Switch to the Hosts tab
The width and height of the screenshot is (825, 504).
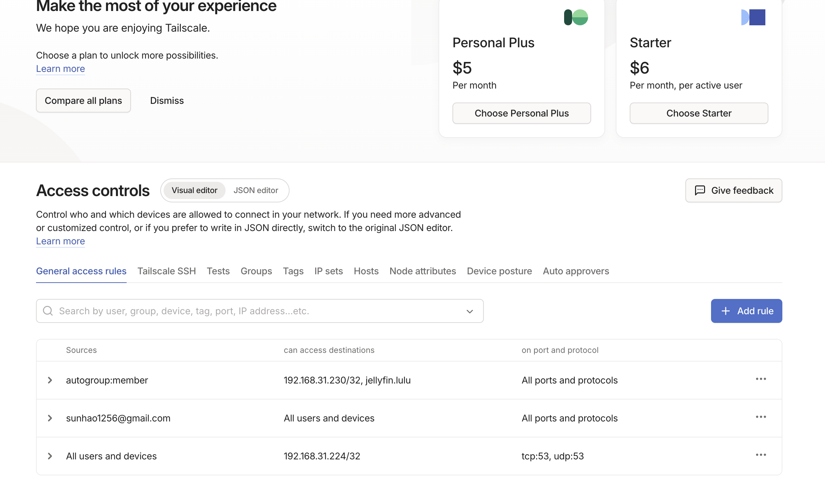(366, 271)
